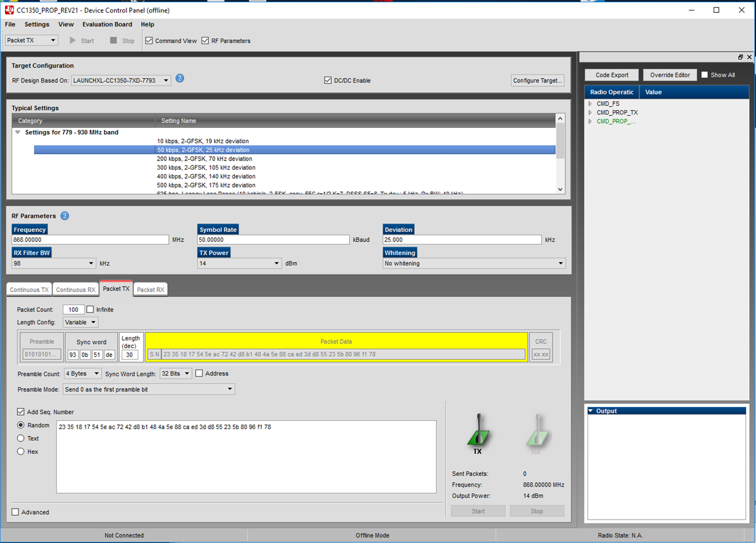Uncheck Add Seq. Number

[21, 412]
